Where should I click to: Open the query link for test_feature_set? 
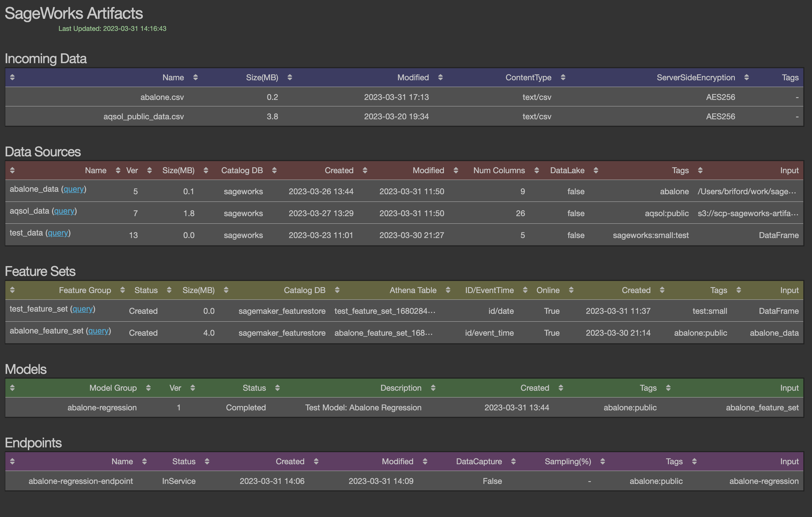pos(82,309)
